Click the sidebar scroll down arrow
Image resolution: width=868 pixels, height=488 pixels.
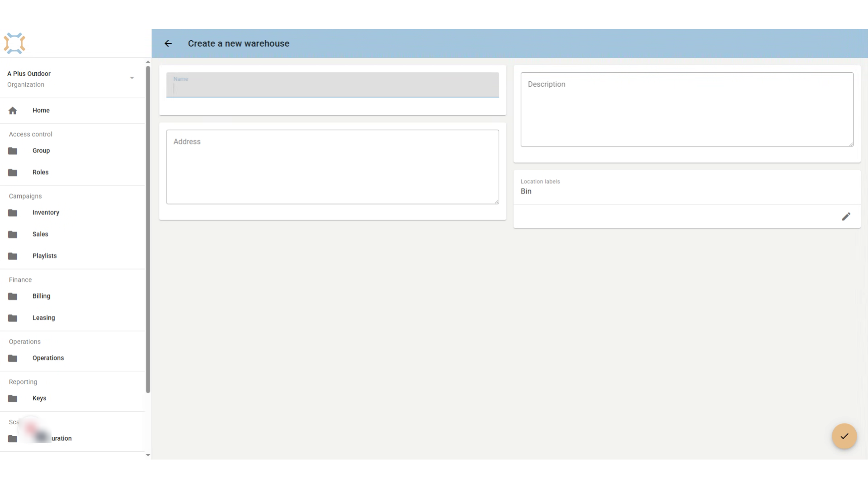148,455
